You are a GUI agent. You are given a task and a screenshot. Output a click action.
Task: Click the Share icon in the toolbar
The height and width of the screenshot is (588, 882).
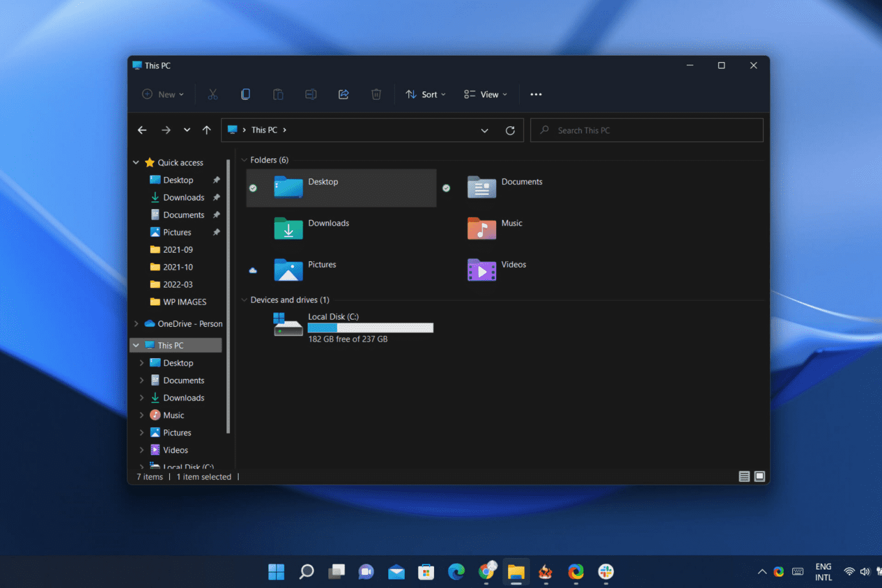point(343,94)
